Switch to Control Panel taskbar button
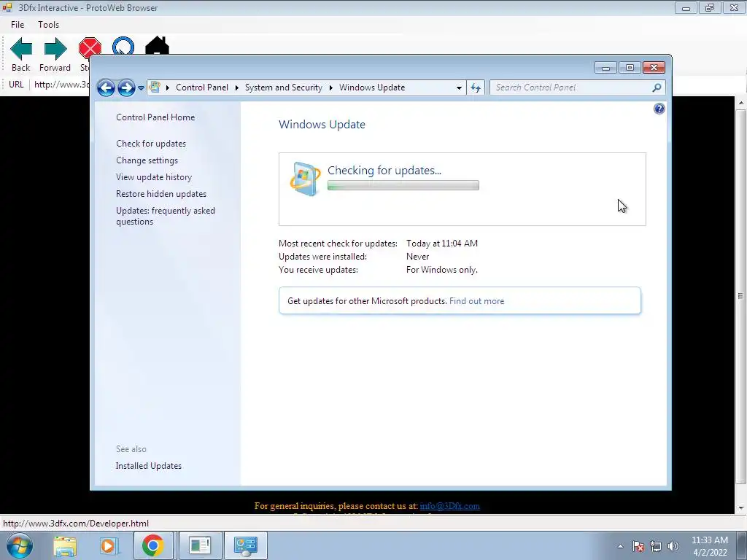The image size is (747, 560). (245, 545)
